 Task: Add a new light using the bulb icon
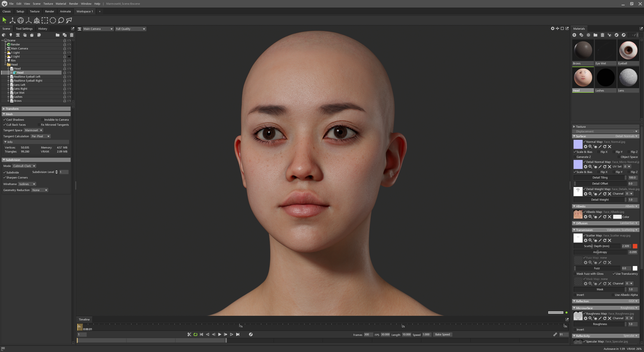11,35
